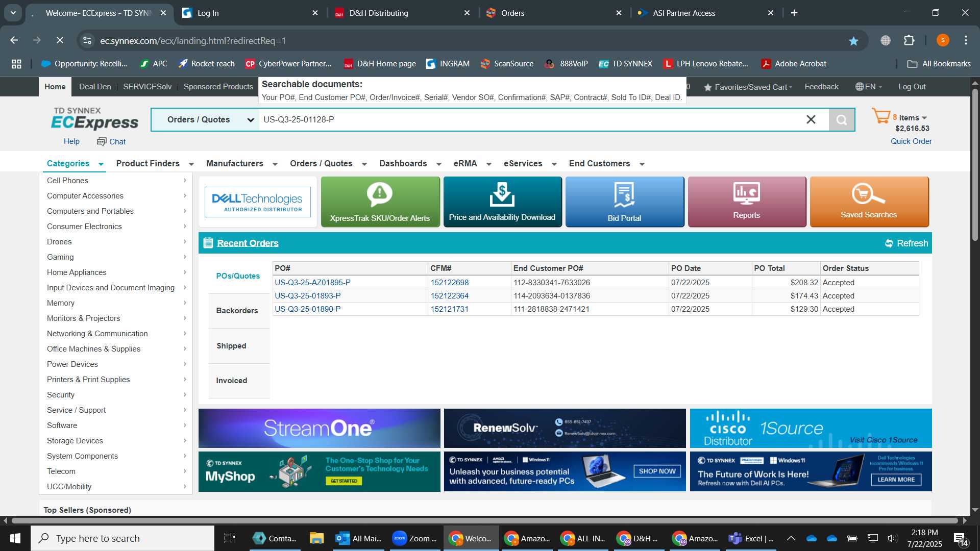
Task: Open Favorites/Saved Cart dropdown
Action: tap(748, 87)
